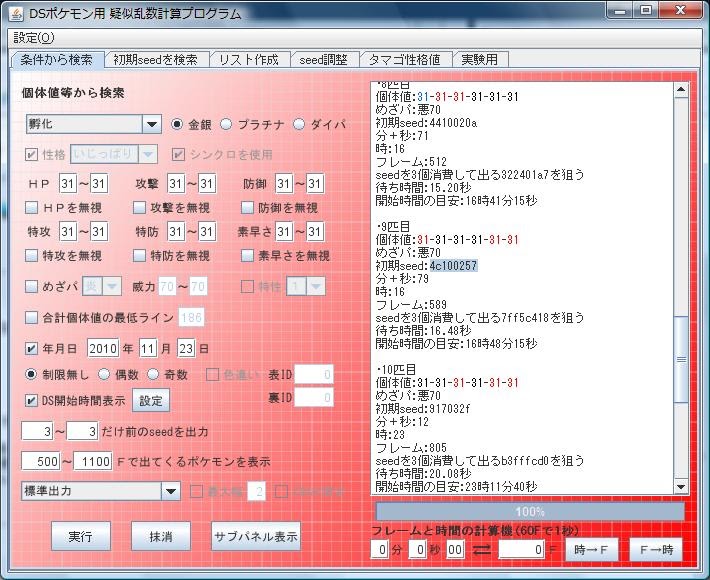Check the 特攻を無視 checkbox
The width and height of the screenshot is (710, 580).
(31, 255)
